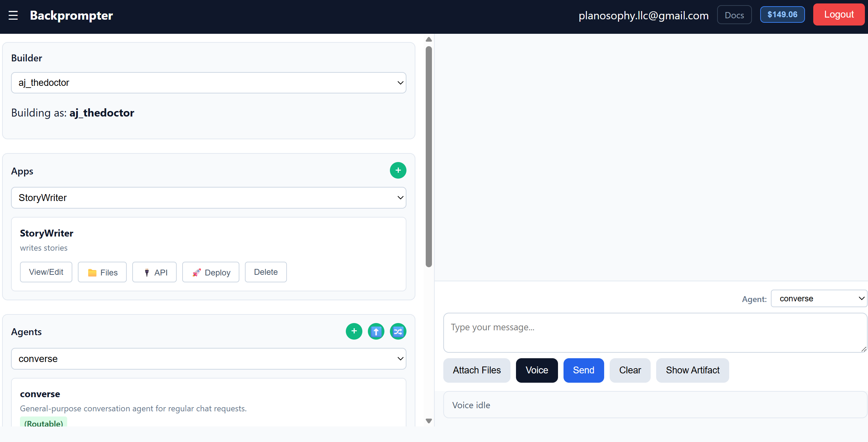
Task: Open the Agents converse dropdown
Action: click(x=209, y=359)
